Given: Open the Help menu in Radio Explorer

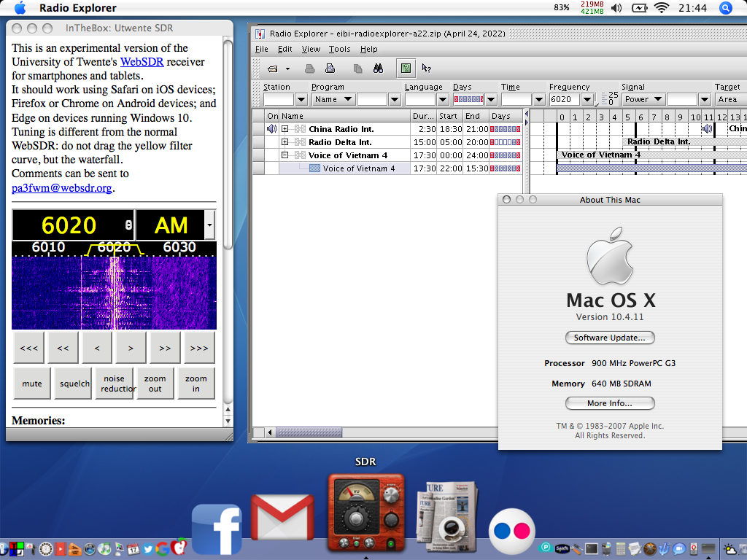Looking at the screenshot, I should click(x=368, y=49).
